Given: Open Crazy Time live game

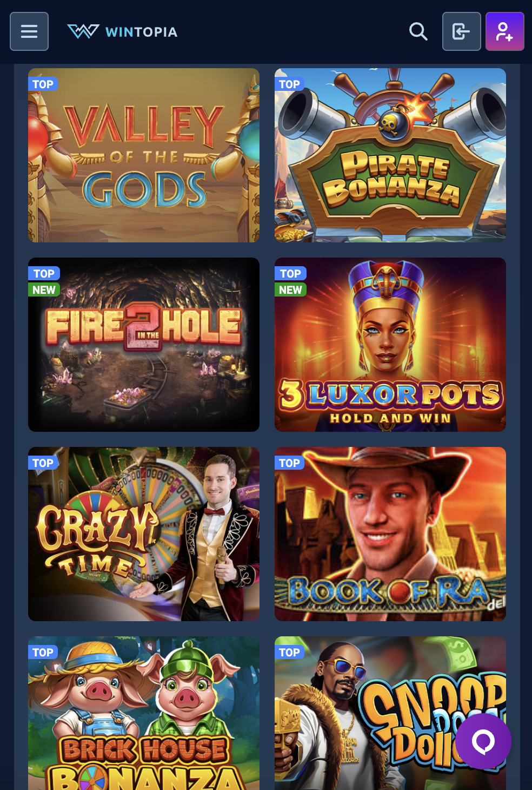Looking at the screenshot, I should [144, 534].
